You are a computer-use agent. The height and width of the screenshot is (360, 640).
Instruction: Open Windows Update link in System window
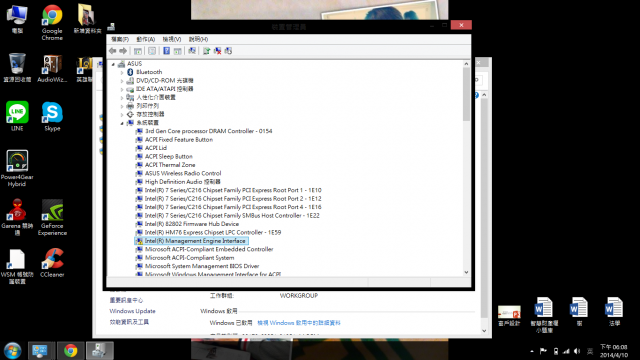[x=132, y=311]
